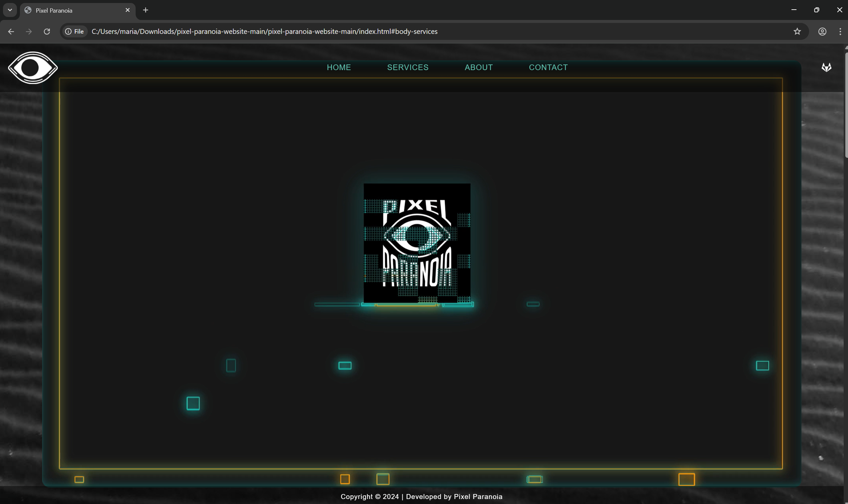
Task: Reload the page with refresh icon
Action: pos(47,31)
